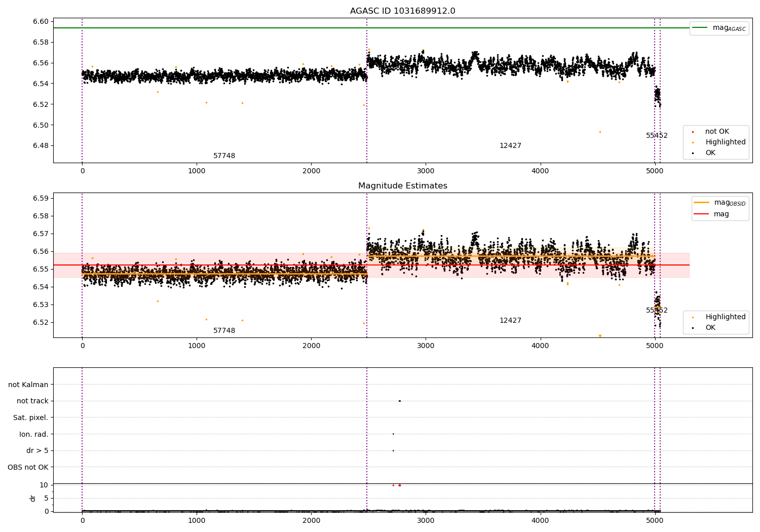Click the 'dr > 5' axis label
The width and height of the screenshot is (760, 532).
tap(37, 451)
